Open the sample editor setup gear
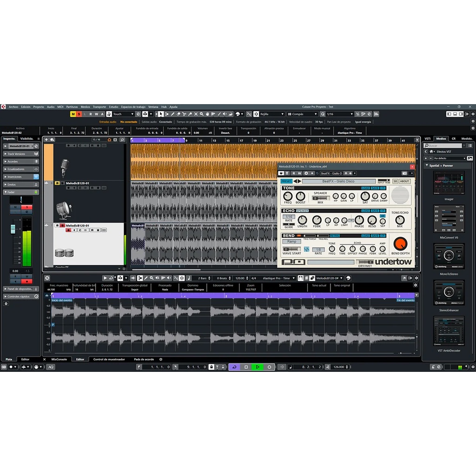The height and width of the screenshot is (476, 476). pyautogui.click(x=416, y=278)
